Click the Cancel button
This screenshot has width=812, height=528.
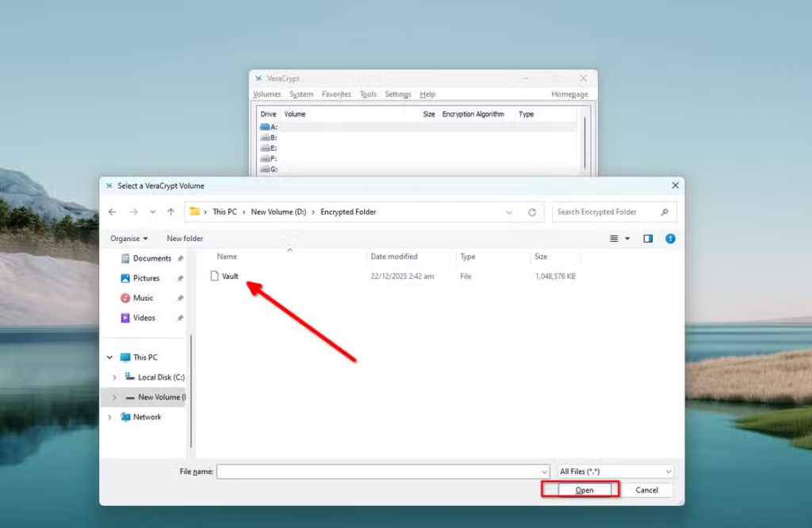click(646, 490)
